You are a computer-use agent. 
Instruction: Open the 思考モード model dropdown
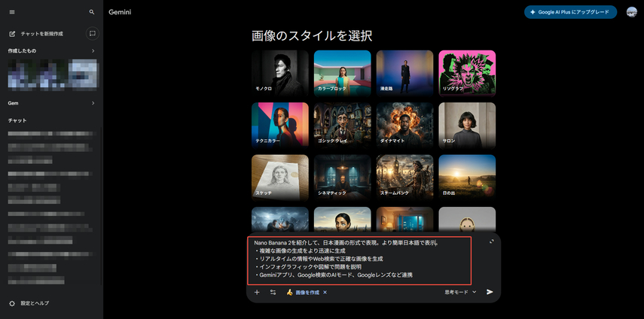point(460,292)
